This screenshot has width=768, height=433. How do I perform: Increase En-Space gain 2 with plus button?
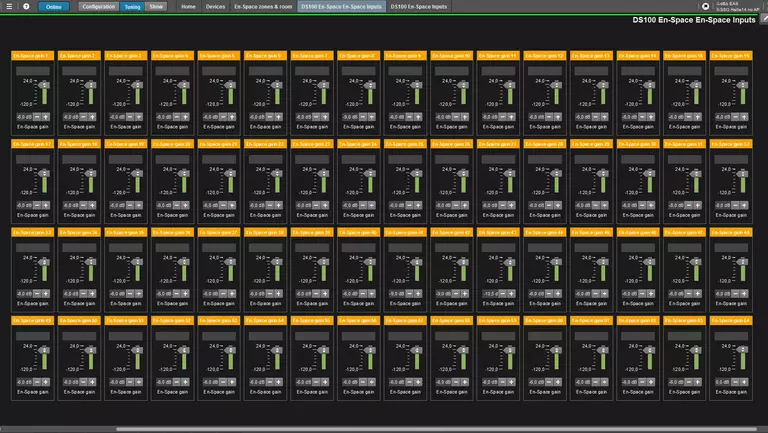92,117
